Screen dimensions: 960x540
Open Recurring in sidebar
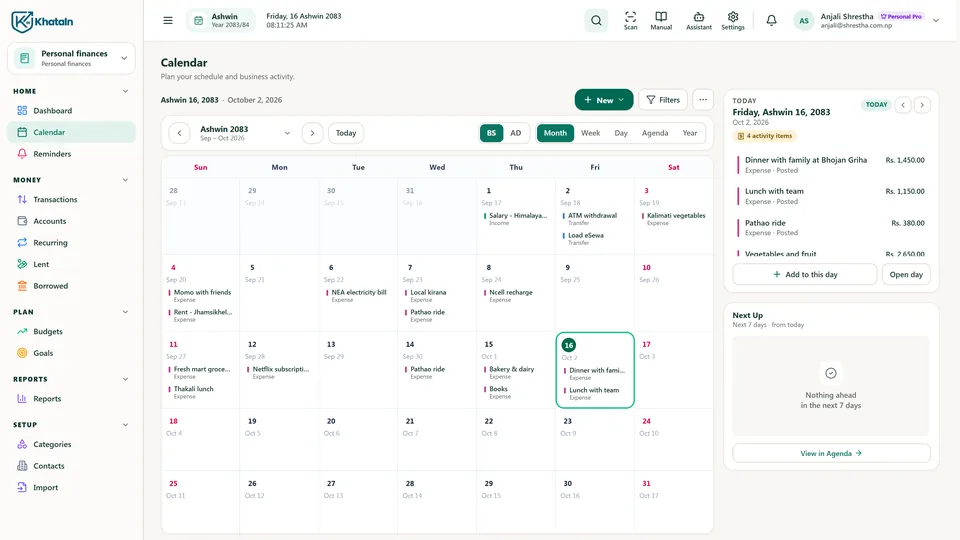[x=71, y=242]
